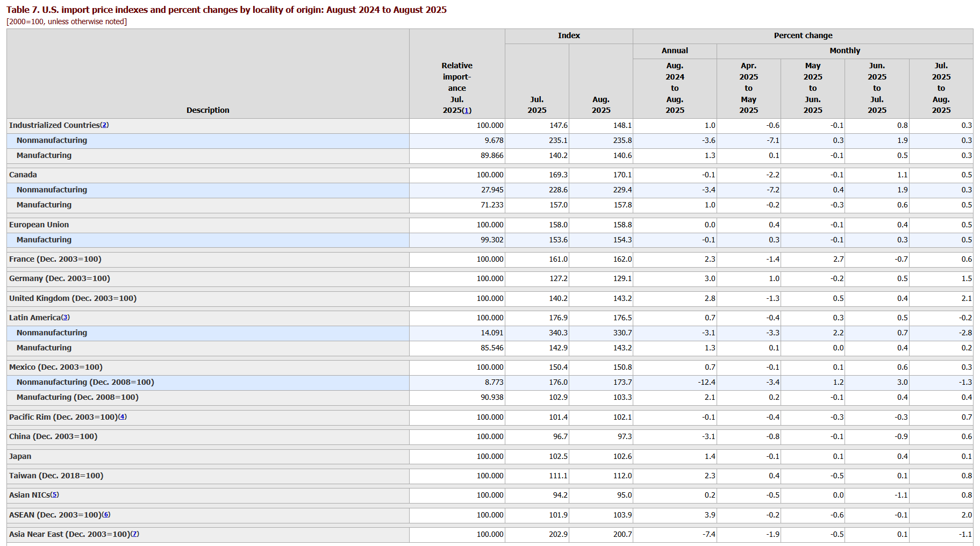The image size is (980, 546).
Task: Click the Description column header
Action: pyautogui.click(x=208, y=110)
